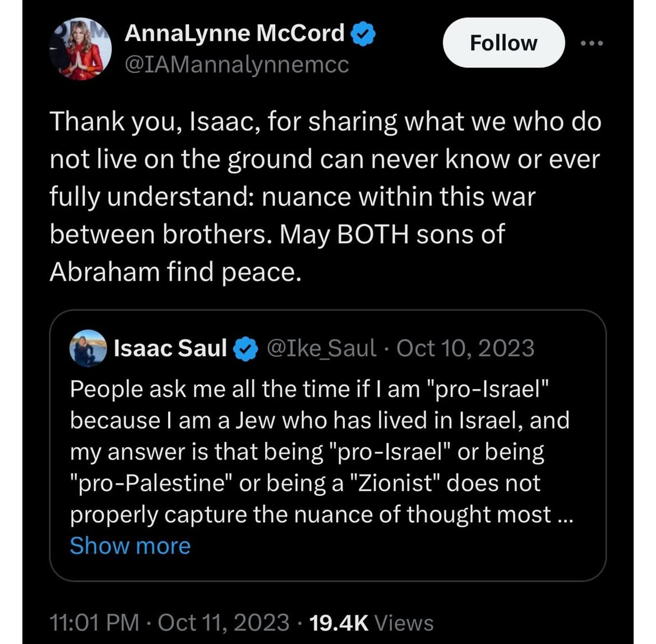Follow AnnaLynne McCord
656x644 pixels.
[503, 43]
